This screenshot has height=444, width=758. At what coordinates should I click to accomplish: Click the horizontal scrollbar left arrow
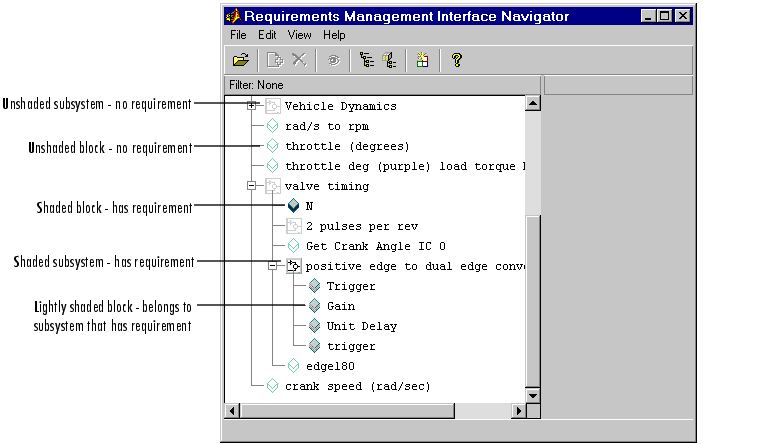pyautogui.click(x=233, y=411)
